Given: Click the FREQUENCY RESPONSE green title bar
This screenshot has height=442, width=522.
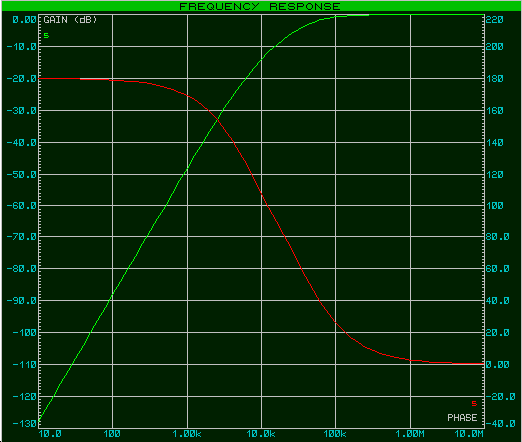Looking at the screenshot, I should [x=261, y=6].
